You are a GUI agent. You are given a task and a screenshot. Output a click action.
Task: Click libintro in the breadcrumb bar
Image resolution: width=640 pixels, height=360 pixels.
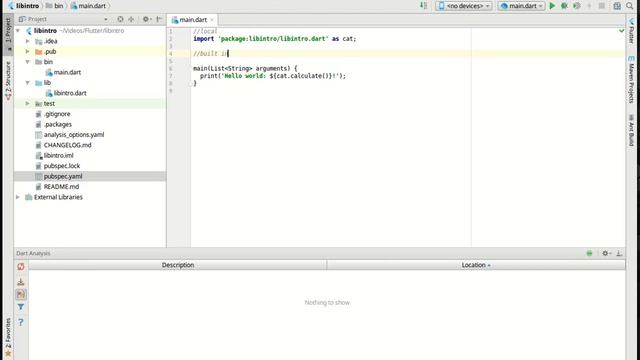28,6
